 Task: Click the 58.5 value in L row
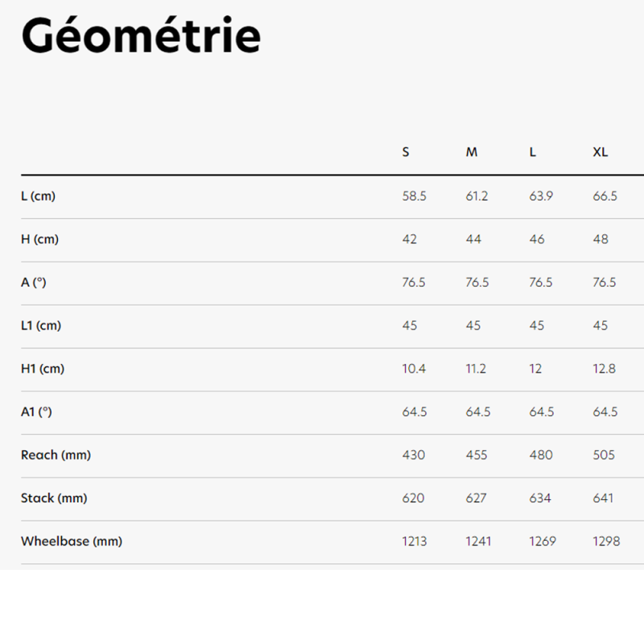[x=414, y=196]
